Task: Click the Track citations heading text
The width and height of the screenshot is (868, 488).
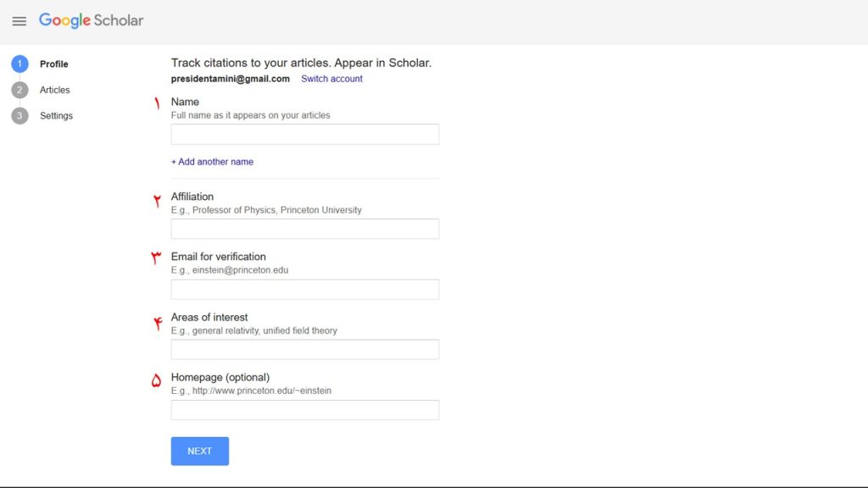Action: pos(301,63)
